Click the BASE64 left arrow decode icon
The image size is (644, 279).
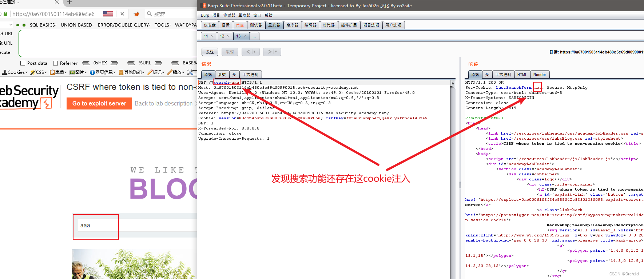(x=175, y=63)
